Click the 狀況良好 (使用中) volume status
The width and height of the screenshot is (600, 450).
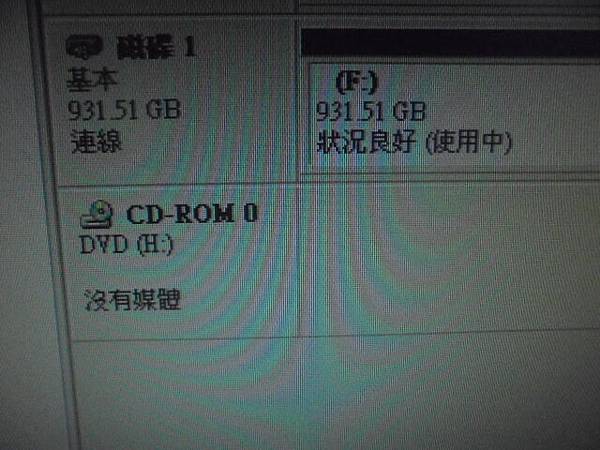click(414, 142)
